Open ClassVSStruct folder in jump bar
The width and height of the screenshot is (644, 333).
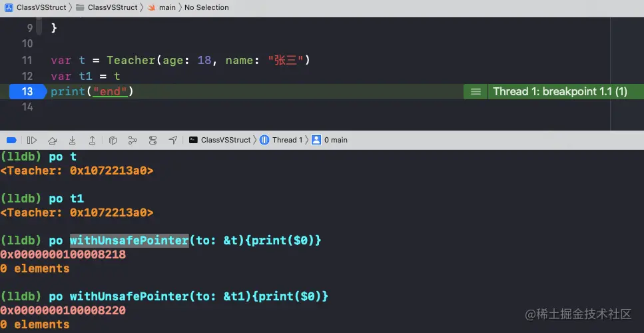point(107,7)
